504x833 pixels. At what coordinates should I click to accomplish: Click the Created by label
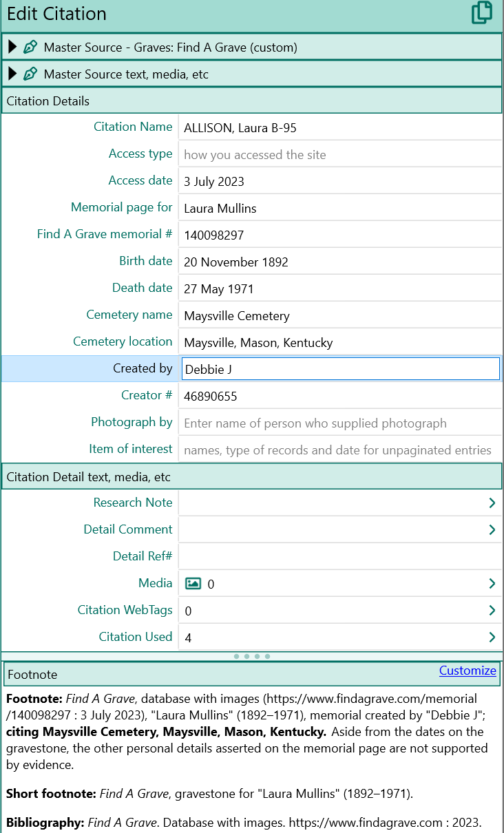pyautogui.click(x=143, y=368)
